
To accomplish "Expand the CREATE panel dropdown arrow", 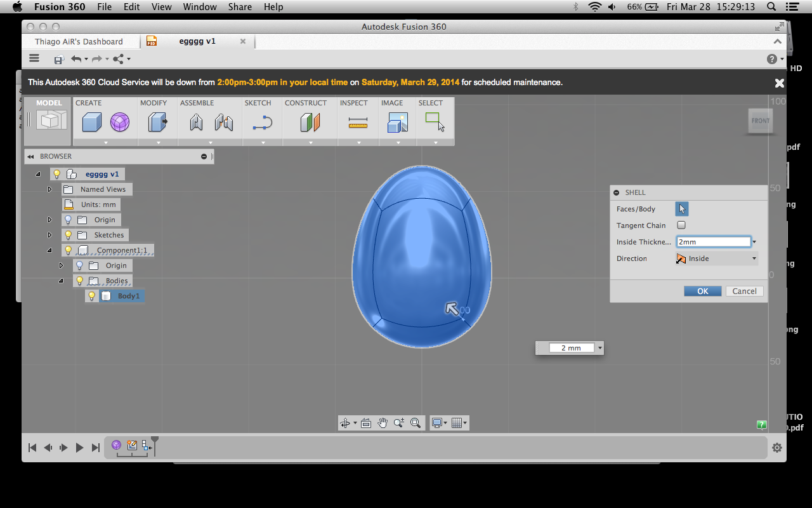I will [x=106, y=143].
